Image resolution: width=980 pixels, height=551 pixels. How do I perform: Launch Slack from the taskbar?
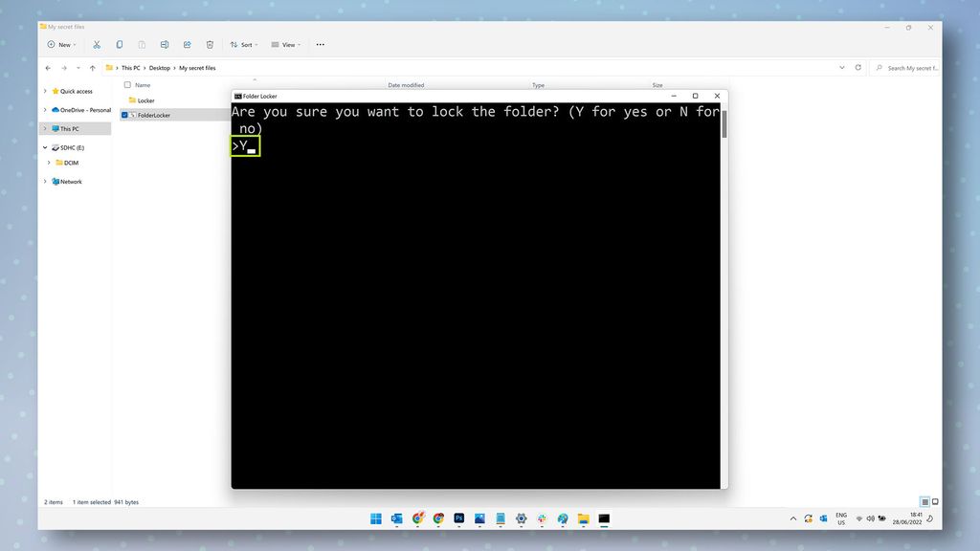tap(542, 518)
